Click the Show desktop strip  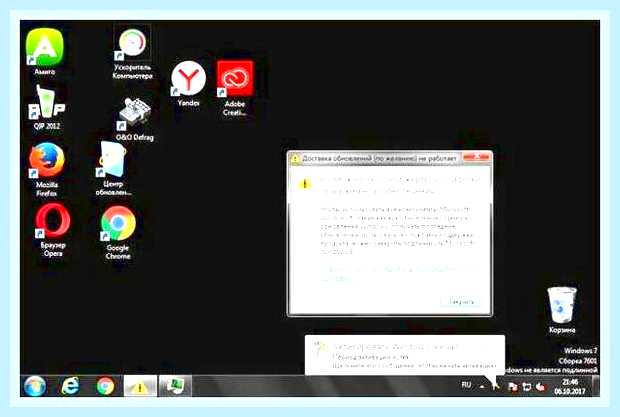(595, 386)
